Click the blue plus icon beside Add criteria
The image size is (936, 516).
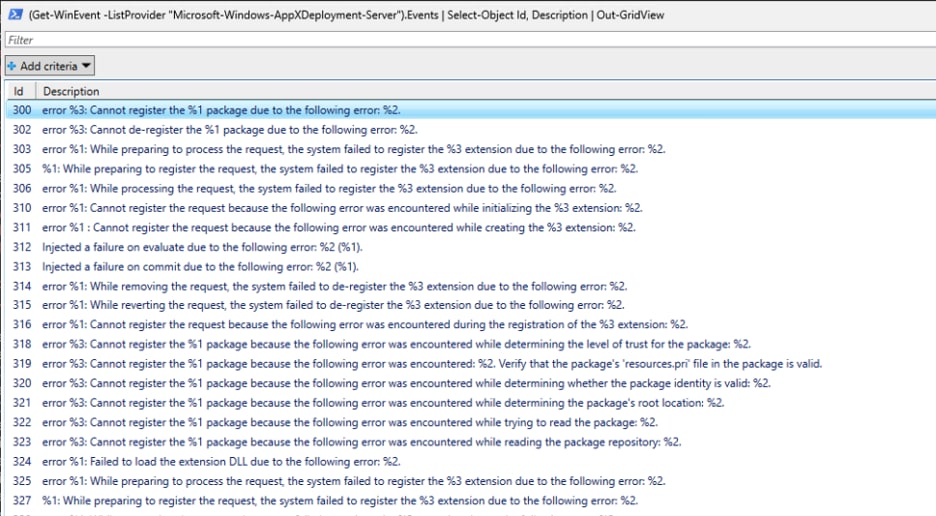(11, 66)
